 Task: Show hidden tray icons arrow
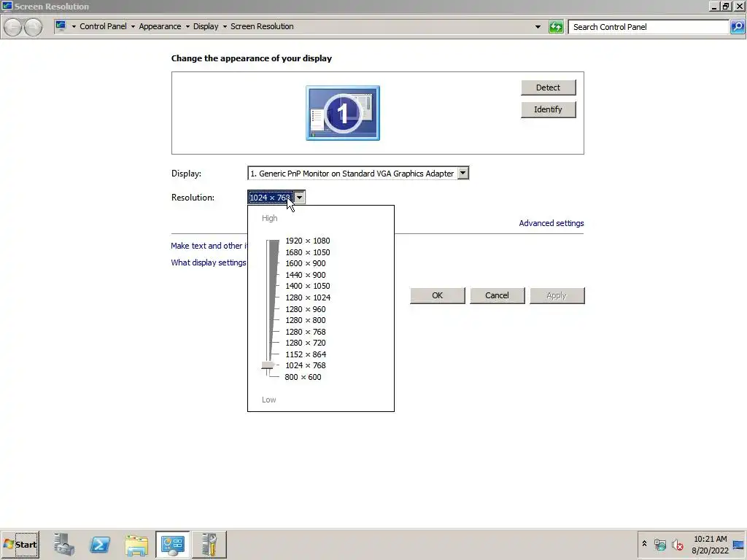click(x=645, y=544)
